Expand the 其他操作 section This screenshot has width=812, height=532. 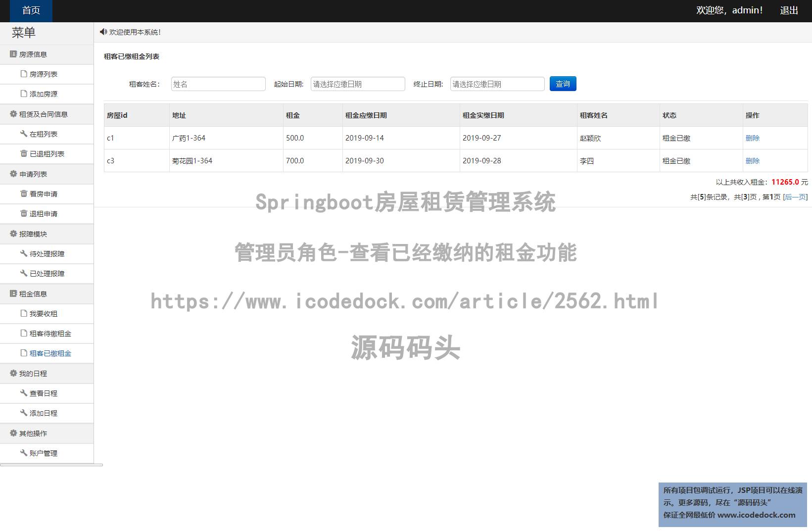pyautogui.click(x=32, y=433)
